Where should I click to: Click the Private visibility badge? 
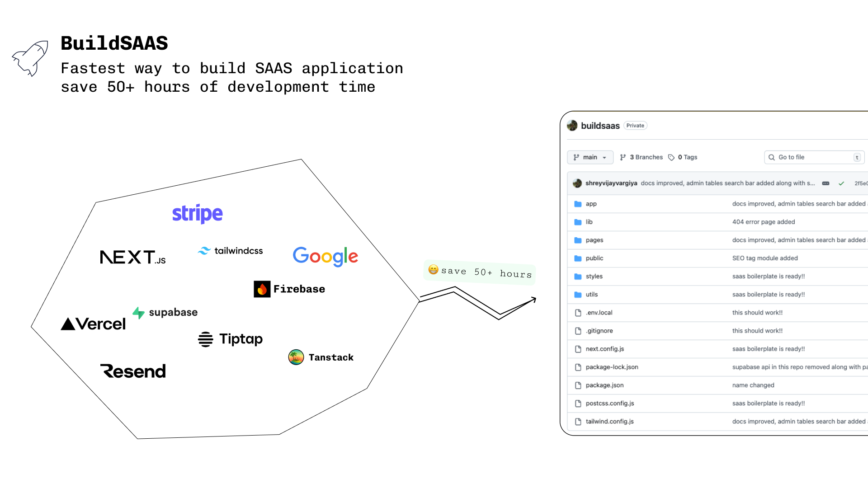[x=635, y=125]
